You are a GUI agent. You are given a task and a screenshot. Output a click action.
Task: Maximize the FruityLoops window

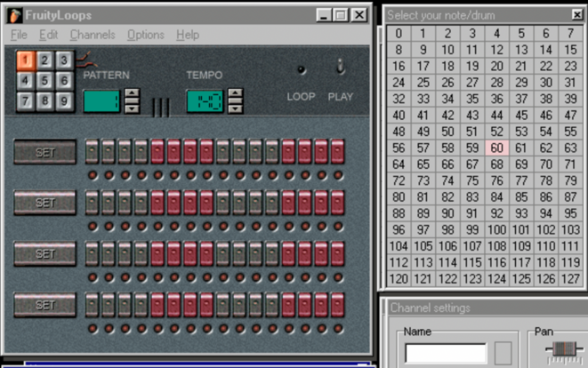341,15
